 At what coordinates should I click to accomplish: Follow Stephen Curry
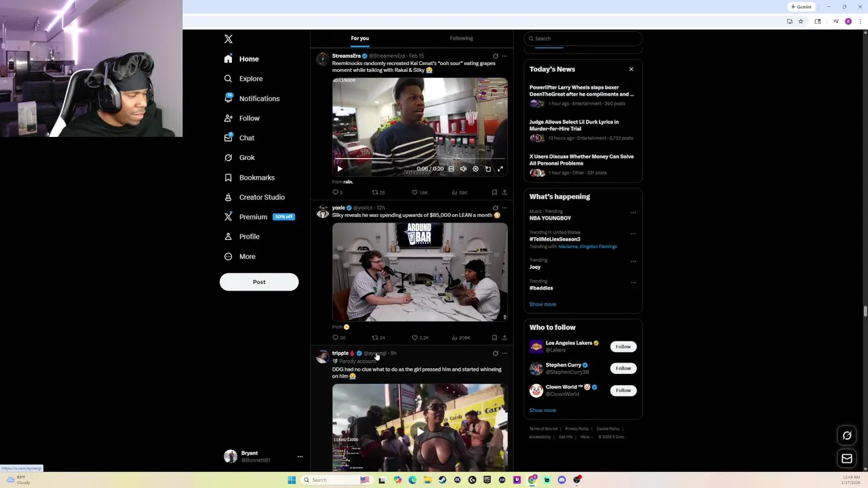pyautogui.click(x=623, y=369)
